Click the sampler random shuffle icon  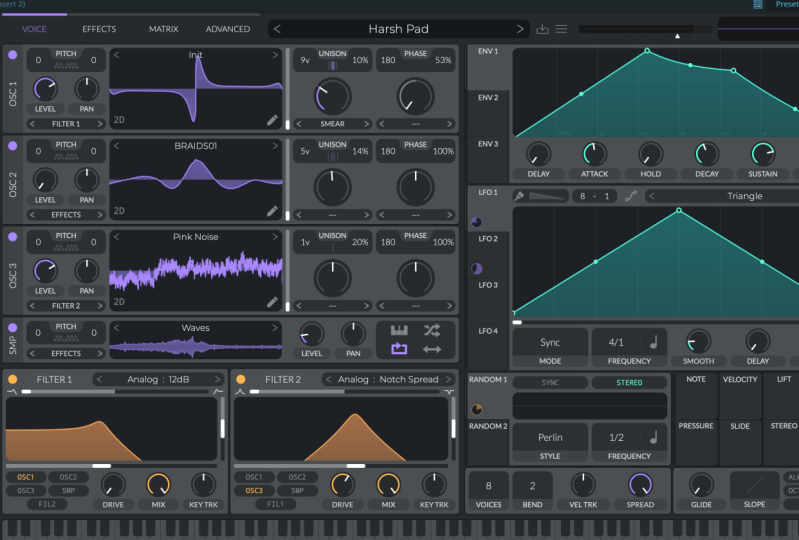(432, 331)
